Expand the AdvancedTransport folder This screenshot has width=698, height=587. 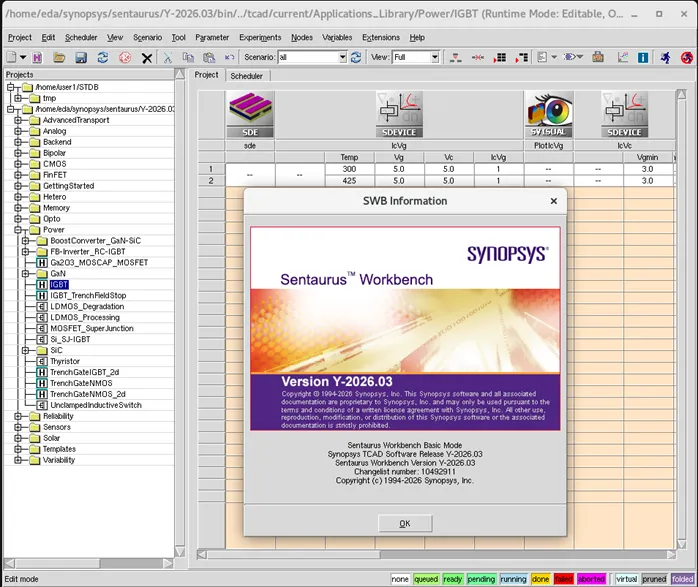click(x=18, y=120)
